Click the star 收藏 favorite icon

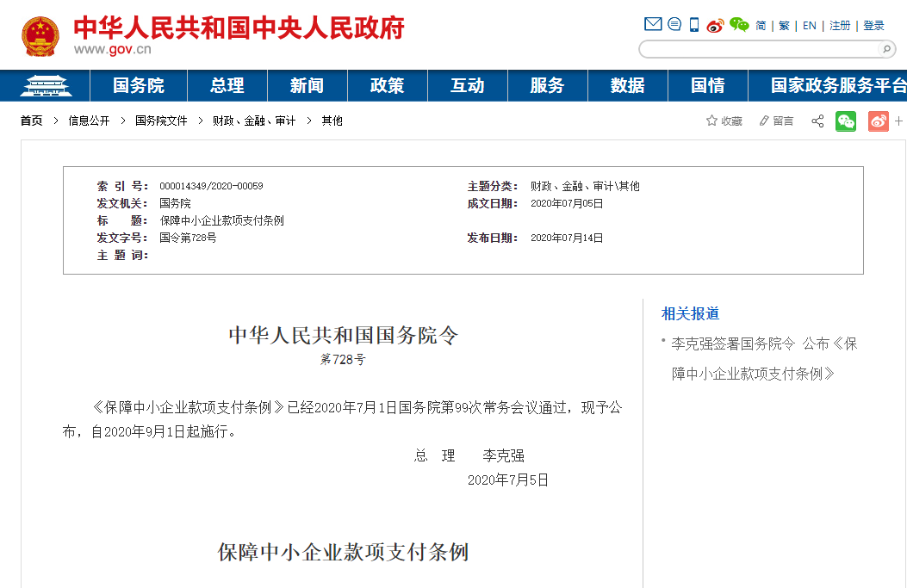click(x=724, y=121)
